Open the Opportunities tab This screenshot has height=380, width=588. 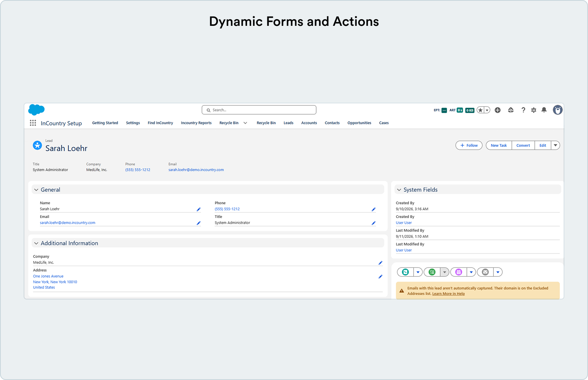359,123
